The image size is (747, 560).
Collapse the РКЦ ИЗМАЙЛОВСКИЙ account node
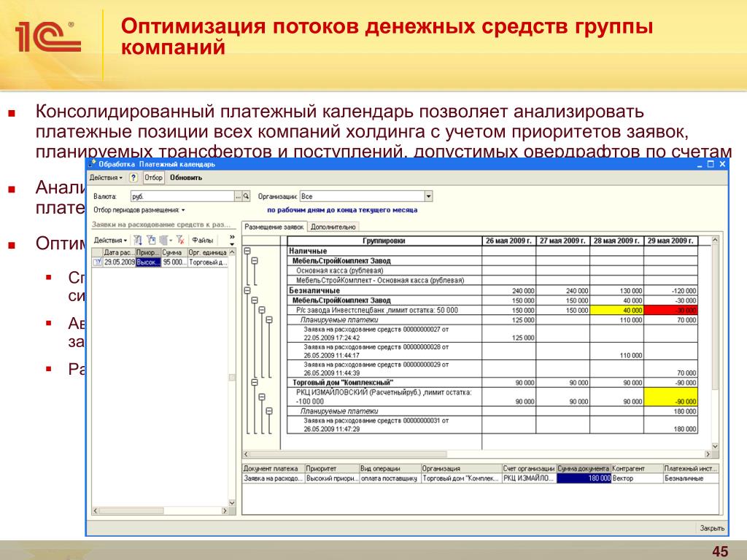[x=262, y=397]
